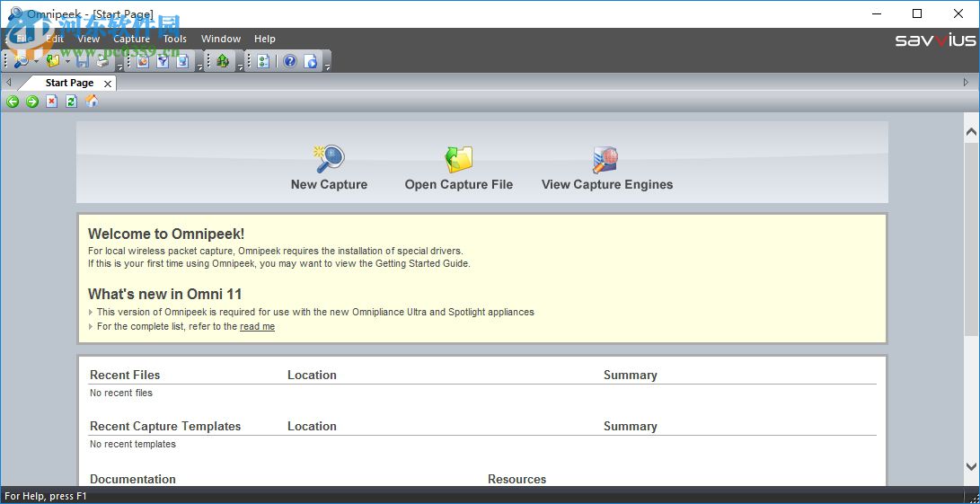Open toolbar options arrow after play document icon
The width and height of the screenshot is (980, 504).
tap(327, 66)
